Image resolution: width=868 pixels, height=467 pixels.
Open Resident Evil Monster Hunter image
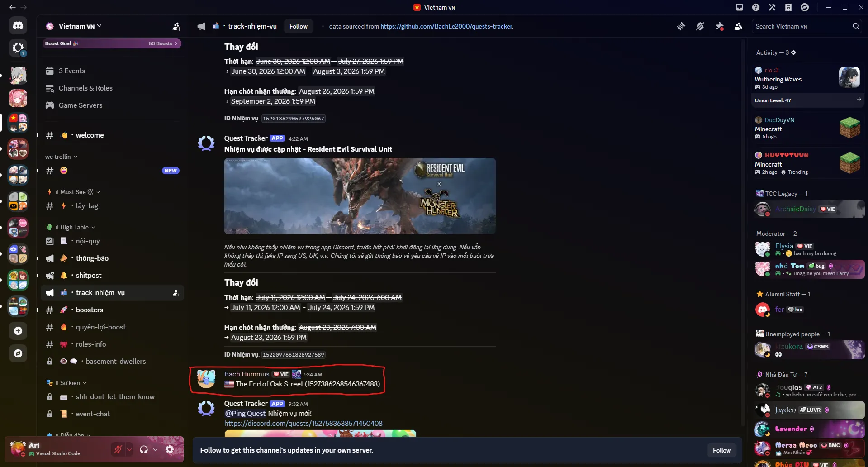(x=360, y=196)
